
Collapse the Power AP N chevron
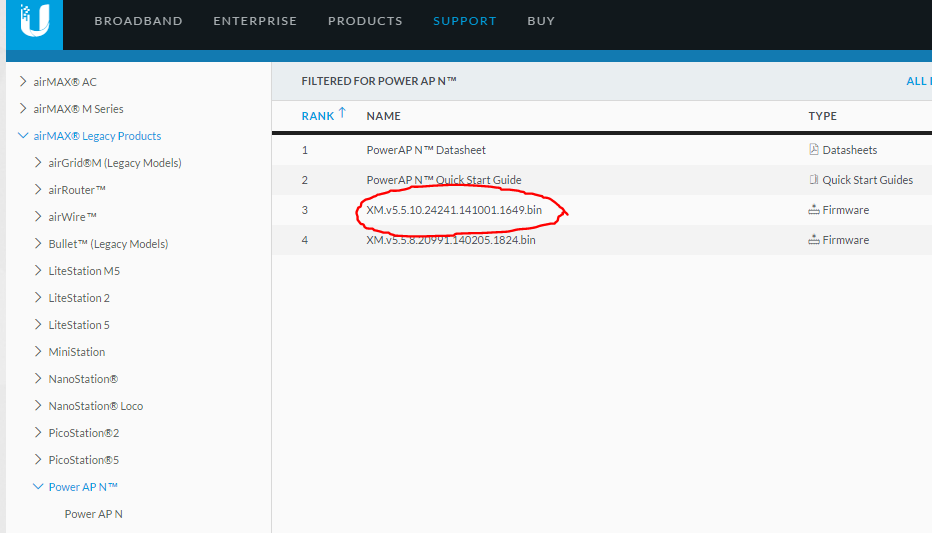(38, 487)
